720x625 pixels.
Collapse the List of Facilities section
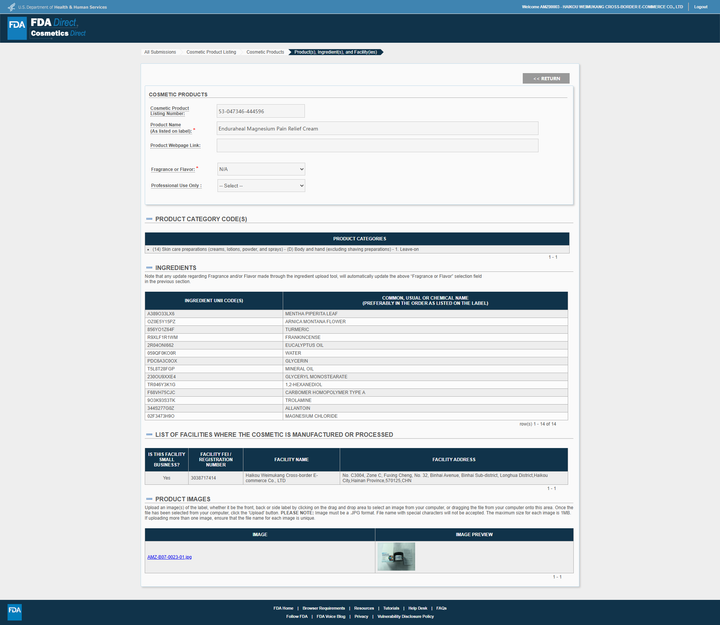pyautogui.click(x=149, y=435)
